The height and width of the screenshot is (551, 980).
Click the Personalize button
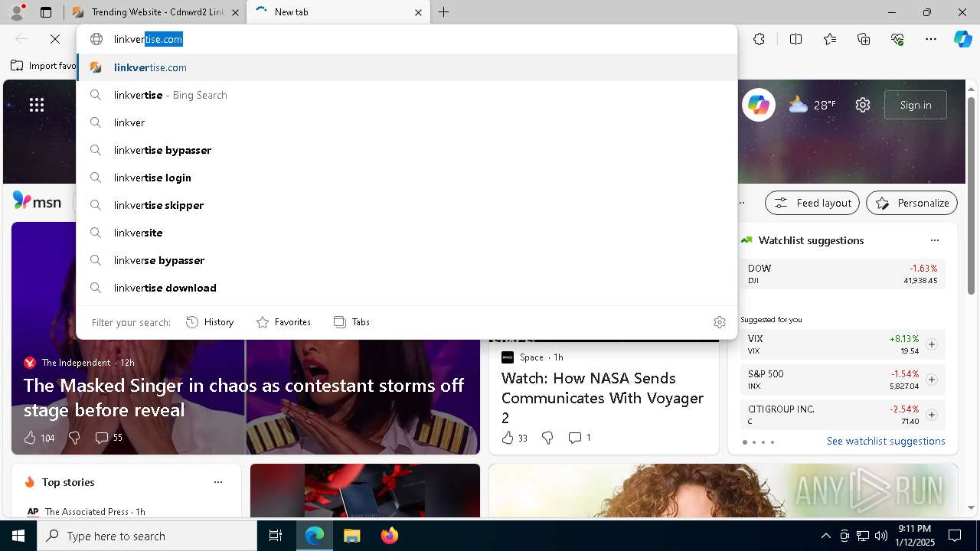click(912, 203)
